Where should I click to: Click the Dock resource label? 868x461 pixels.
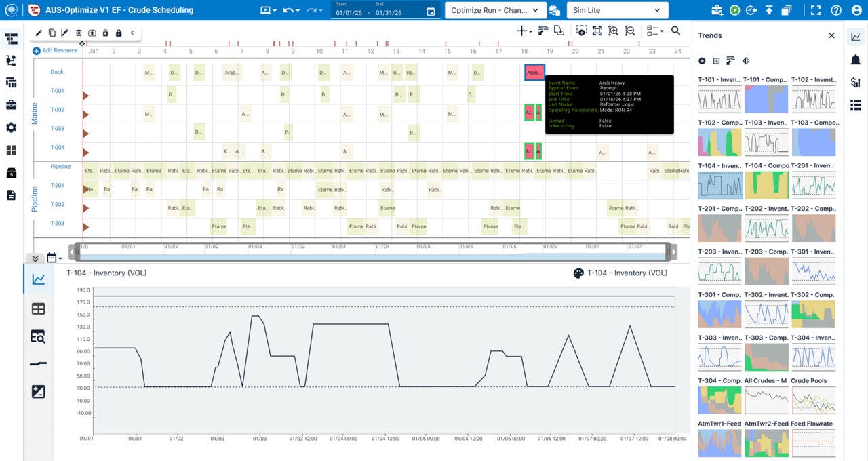57,72
